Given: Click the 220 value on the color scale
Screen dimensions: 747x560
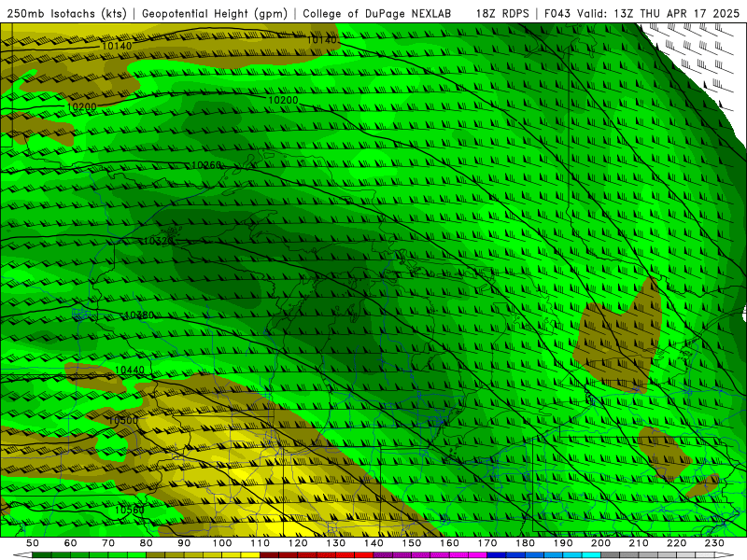Looking at the screenshot, I should point(676,543).
